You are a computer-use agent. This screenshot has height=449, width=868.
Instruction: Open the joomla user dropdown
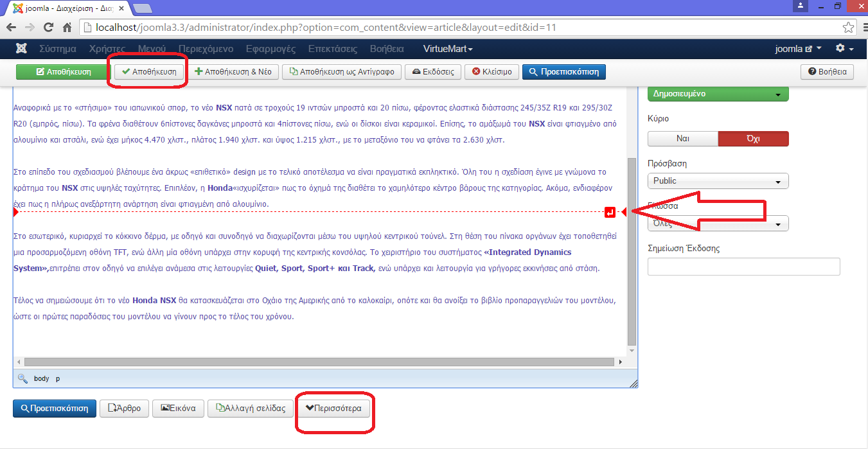pos(799,49)
